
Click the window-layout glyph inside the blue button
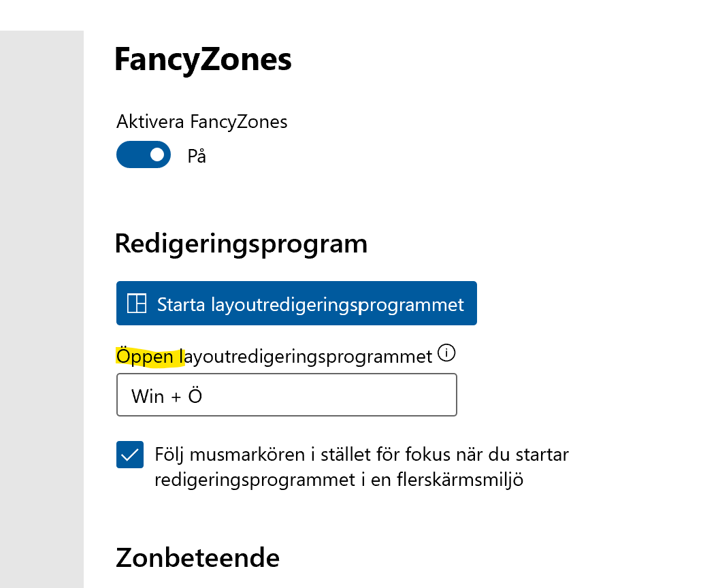(x=137, y=303)
